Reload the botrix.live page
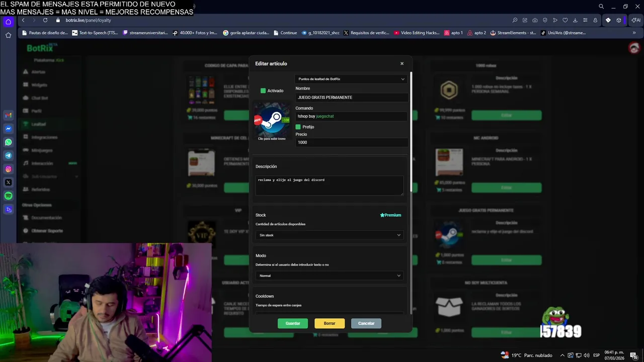The image size is (644, 362). click(x=45, y=20)
